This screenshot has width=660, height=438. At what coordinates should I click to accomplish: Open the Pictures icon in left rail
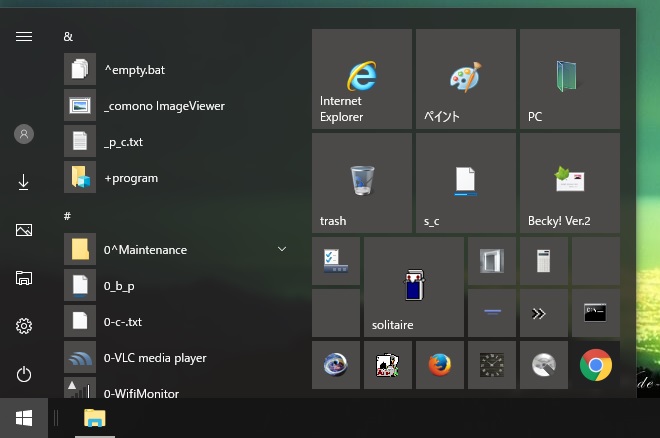click(x=24, y=230)
